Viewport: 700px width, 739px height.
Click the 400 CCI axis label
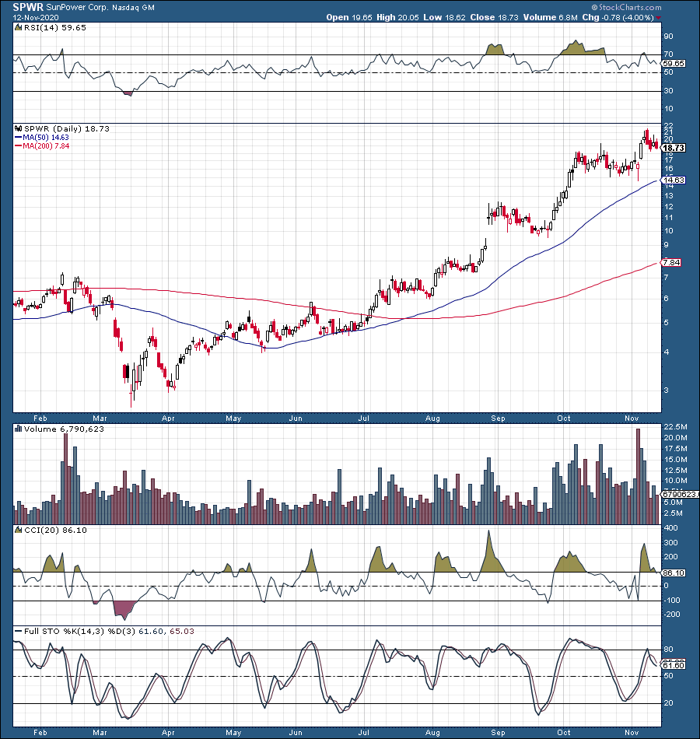pyautogui.click(x=670, y=528)
